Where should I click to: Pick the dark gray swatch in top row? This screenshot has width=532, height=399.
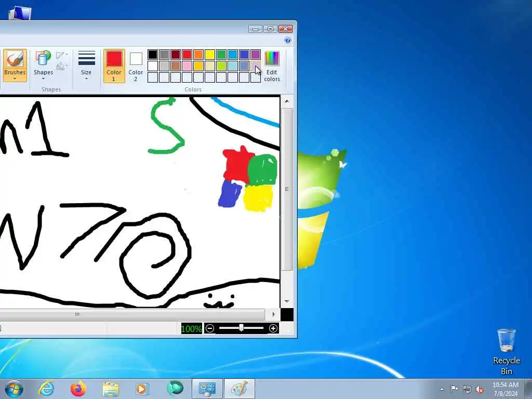(164, 54)
